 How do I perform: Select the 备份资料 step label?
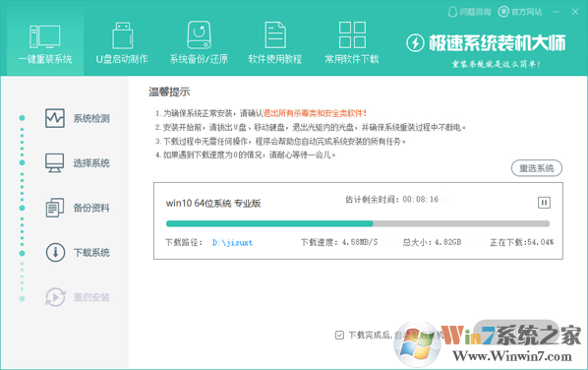[91, 208]
